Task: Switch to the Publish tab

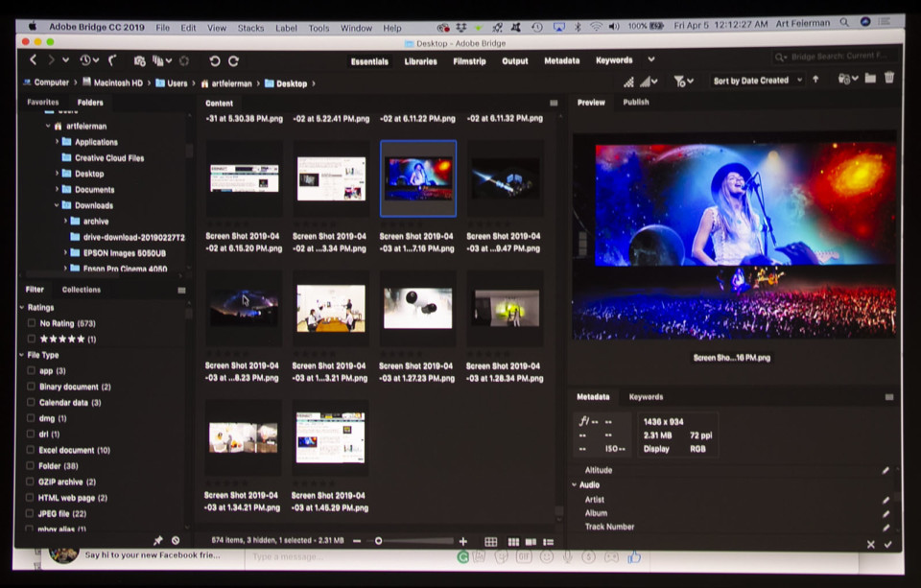Action: pyautogui.click(x=636, y=102)
